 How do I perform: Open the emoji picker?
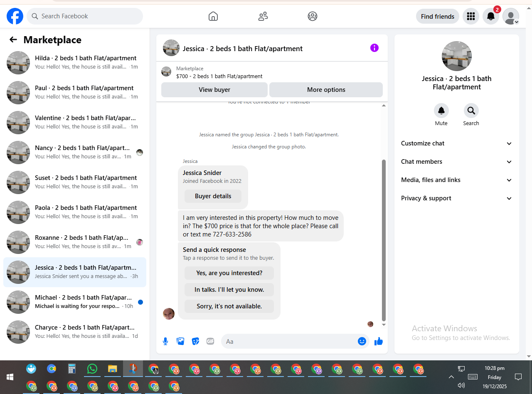[362, 341]
